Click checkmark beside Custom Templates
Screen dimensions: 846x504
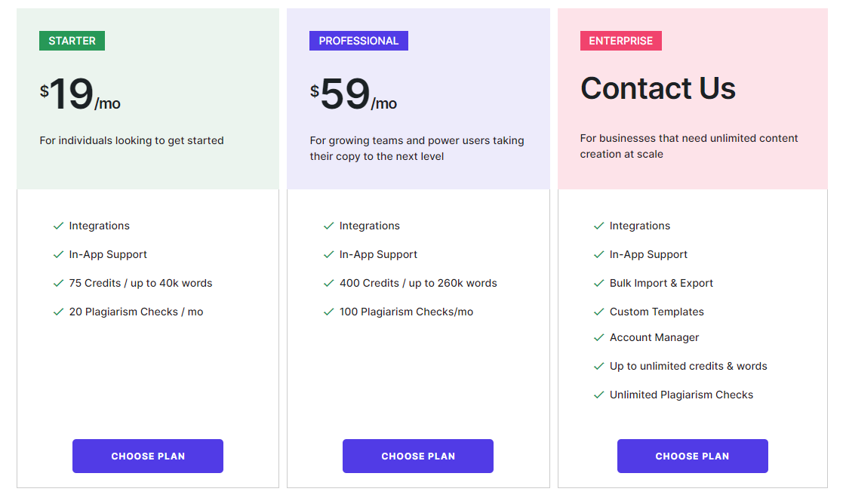click(x=598, y=312)
